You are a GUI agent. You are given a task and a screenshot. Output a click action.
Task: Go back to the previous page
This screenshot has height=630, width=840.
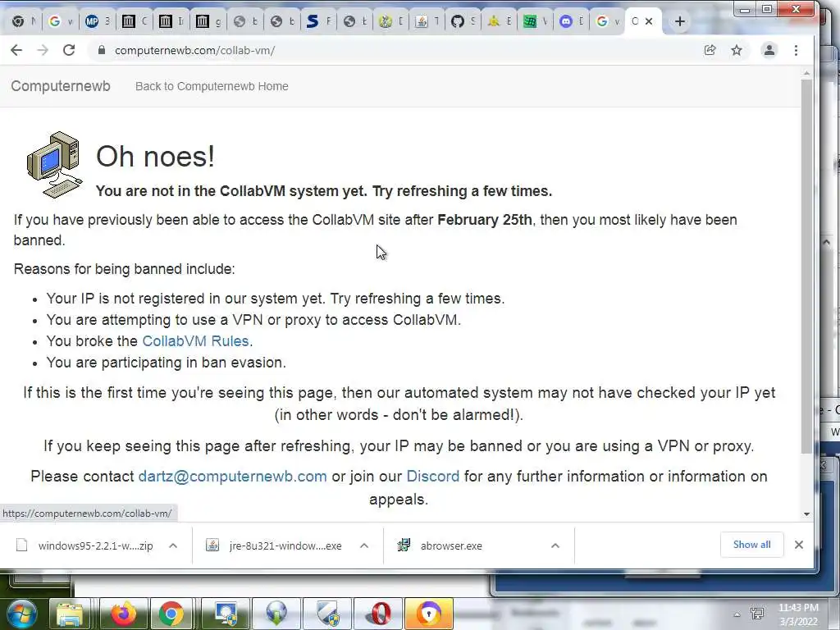pos(16,50)
